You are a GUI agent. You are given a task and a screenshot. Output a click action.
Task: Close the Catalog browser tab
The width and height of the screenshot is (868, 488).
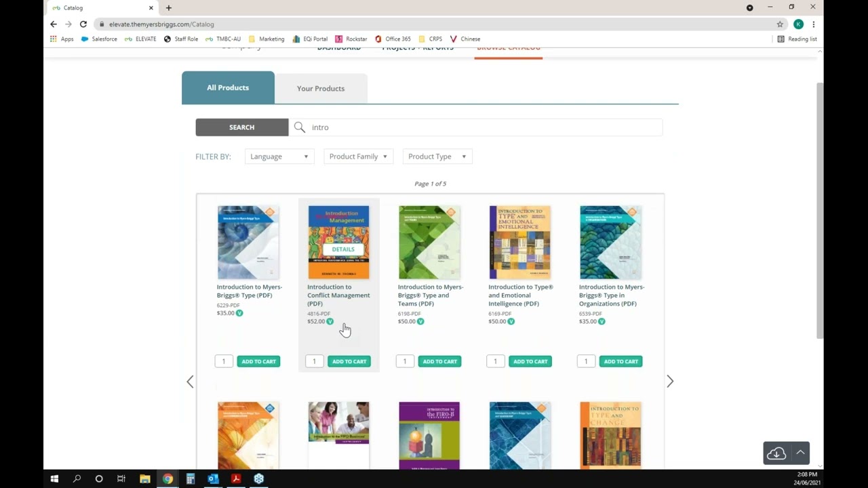(x=151, y=7)
